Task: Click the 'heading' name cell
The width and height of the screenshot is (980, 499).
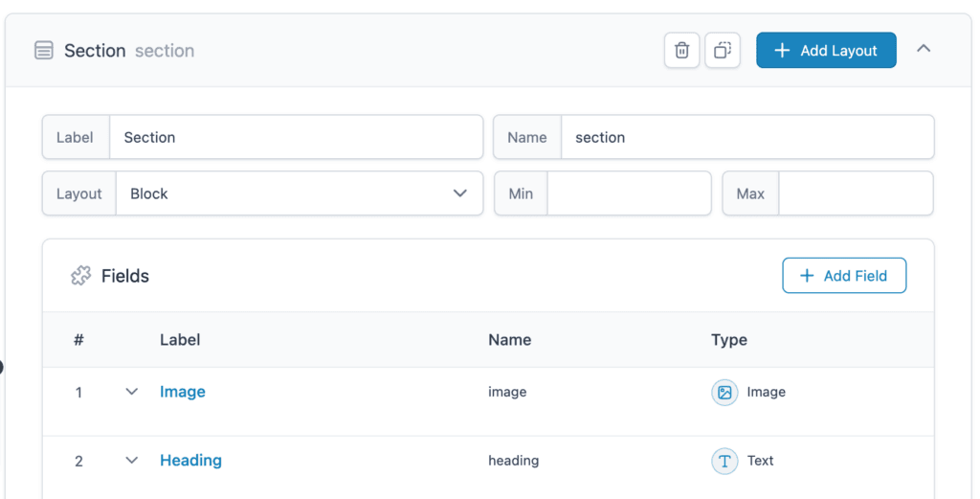Action: point(514,461)
